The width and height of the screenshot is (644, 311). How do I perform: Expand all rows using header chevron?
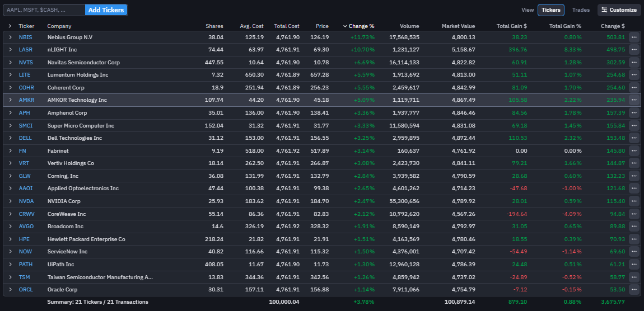tap(10, 26)
